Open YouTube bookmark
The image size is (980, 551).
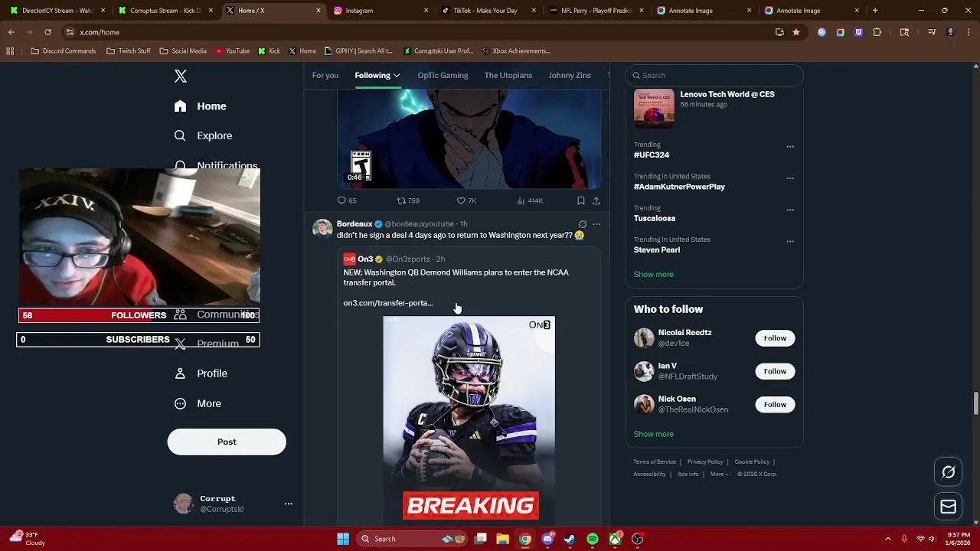(x=233, y=51)
